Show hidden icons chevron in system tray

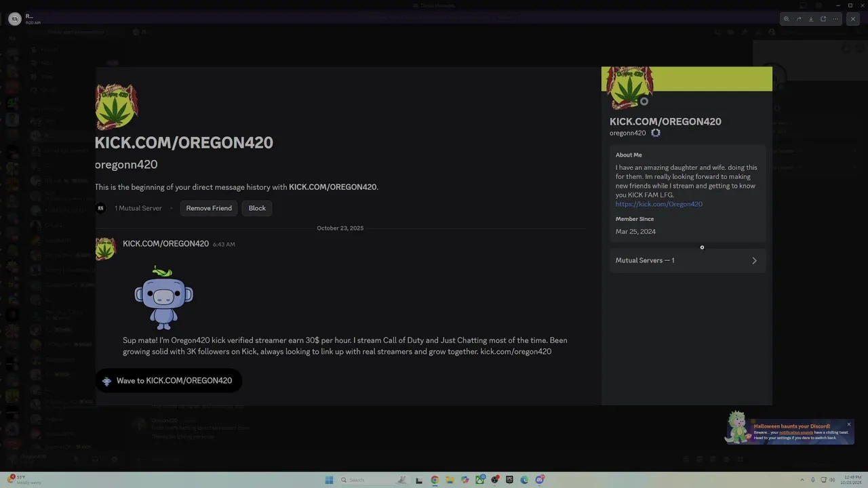[x=803, y=480]
